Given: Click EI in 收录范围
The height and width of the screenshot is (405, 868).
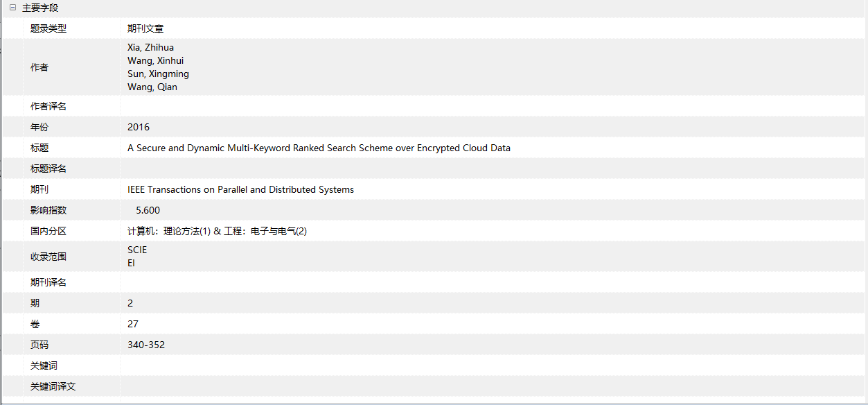Looking at the screenshot, I should click(131, 263).
